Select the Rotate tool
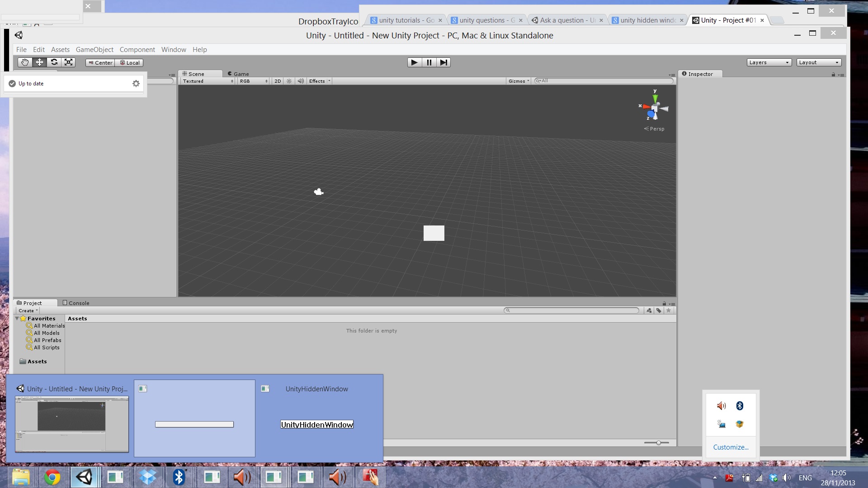Viewport: 868px width, 488px height. tap(54, 62)
